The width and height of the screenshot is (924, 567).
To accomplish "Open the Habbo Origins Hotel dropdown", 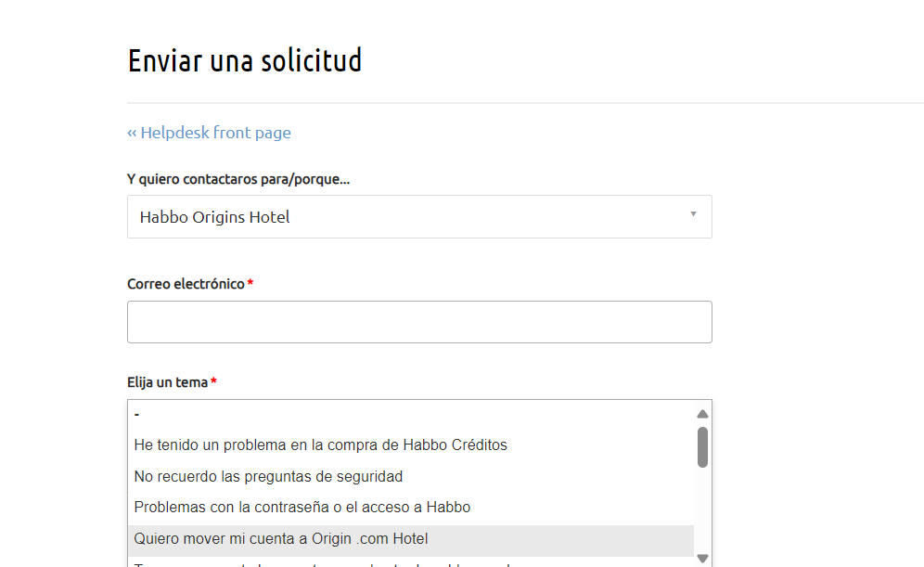I will click(x=419, y=216).
